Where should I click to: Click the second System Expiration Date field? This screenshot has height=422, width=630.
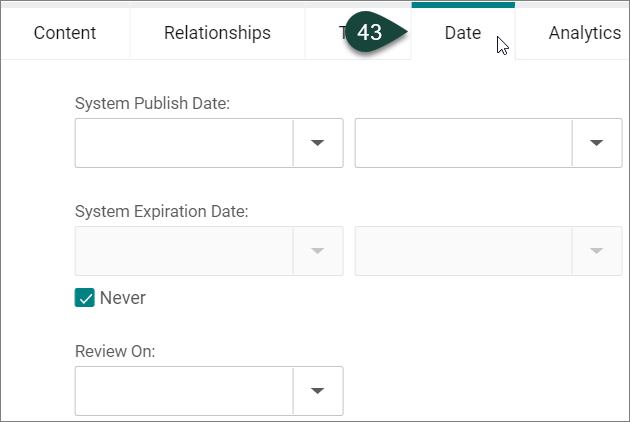[x=463, y=251]
